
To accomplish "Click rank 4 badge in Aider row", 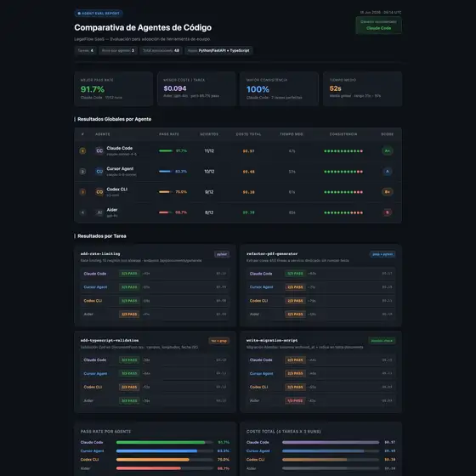I will 82,212.
